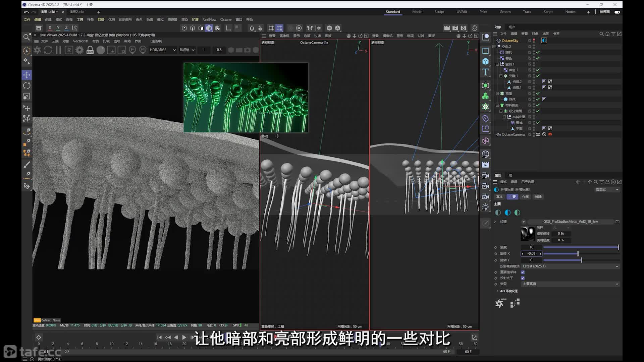Open the HDR/sRGB dropdown
The image size is (644, 362).
[x=163, y=50]
